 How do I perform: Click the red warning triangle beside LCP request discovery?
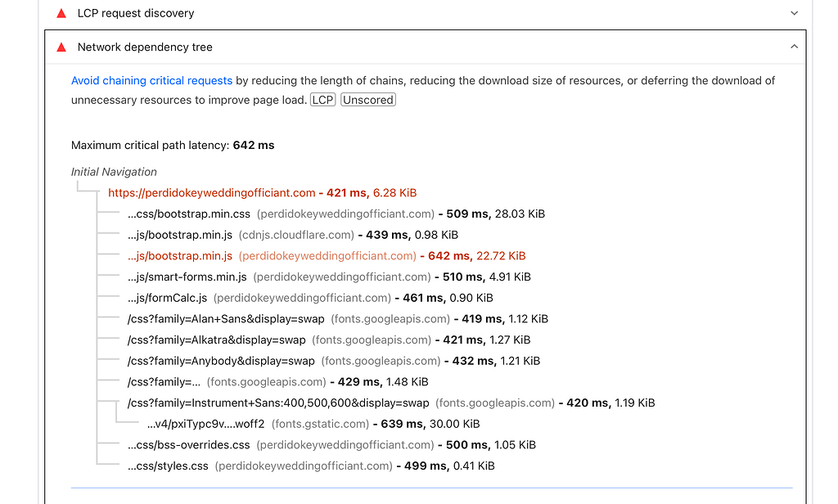tap(61, 13)
